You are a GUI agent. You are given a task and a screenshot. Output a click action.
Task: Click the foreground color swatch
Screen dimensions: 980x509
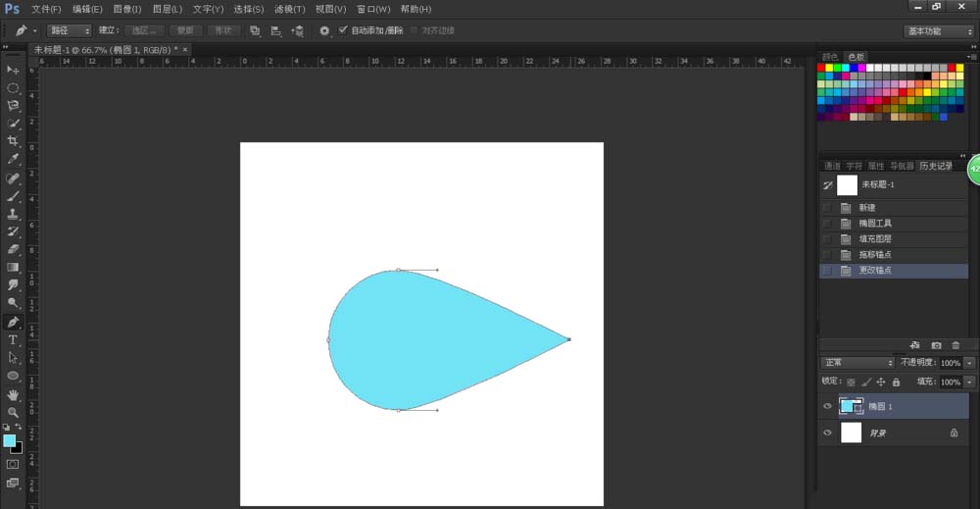point(10,440)
